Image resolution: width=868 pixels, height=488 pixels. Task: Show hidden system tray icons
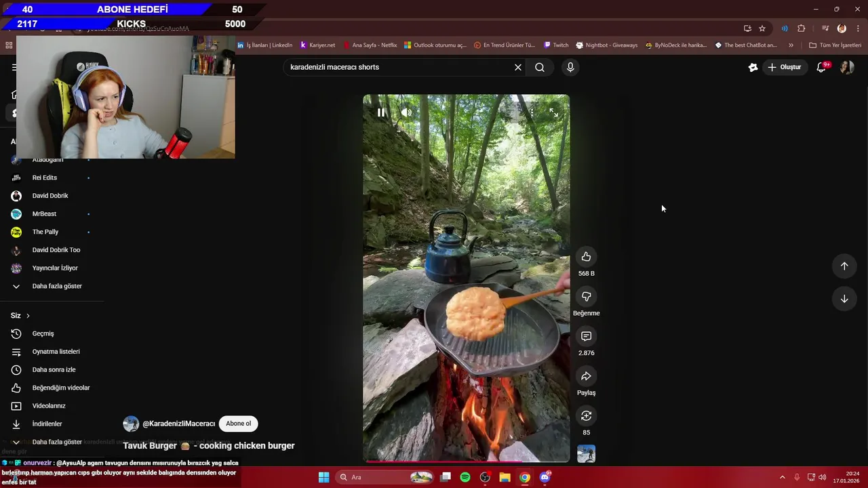tap(782, 477)
